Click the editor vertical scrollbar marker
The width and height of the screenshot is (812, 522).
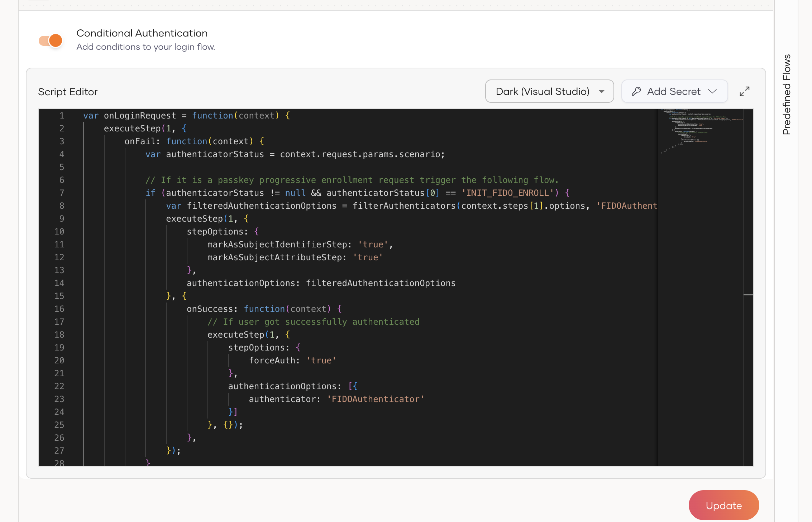(x=748, y=295)
